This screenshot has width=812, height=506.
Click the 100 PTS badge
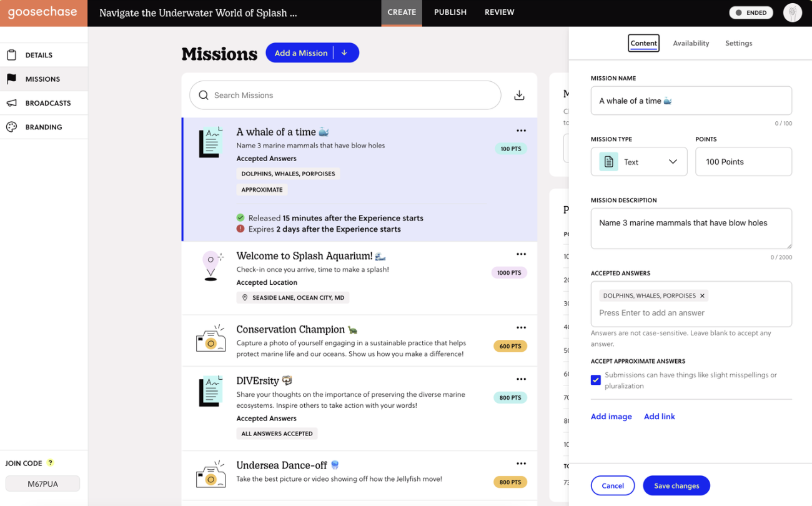tap(511, 149)
